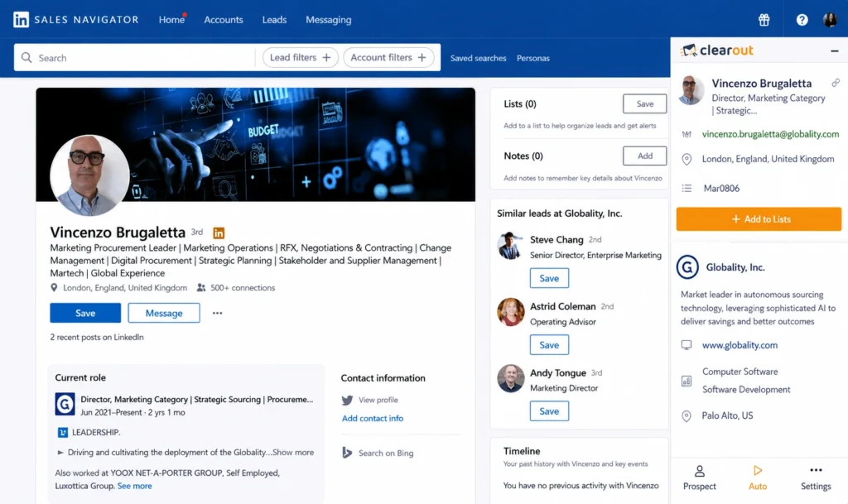Click the Twitter bird icon in Contact information
848x504 pixels.
(x=347, y=400)
